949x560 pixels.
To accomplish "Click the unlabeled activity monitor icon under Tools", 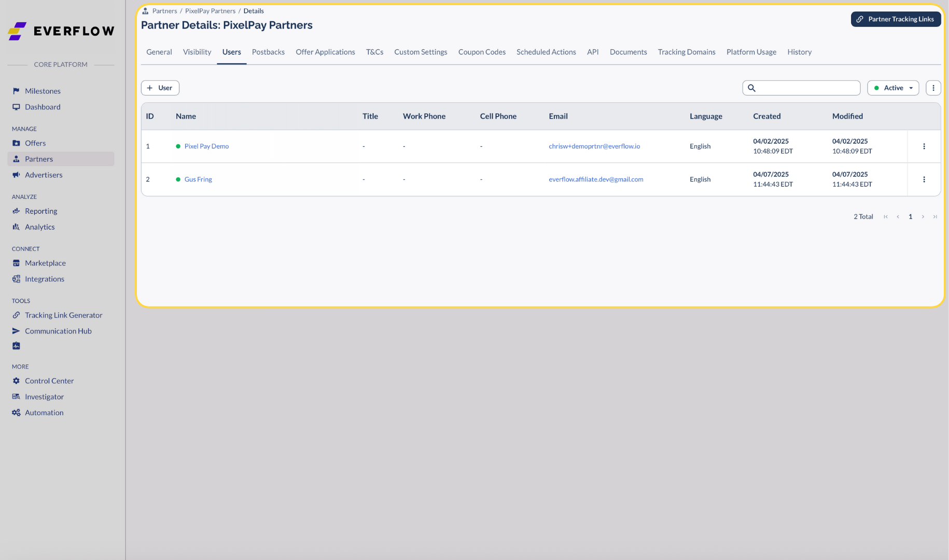I will (x=16, y=346).
